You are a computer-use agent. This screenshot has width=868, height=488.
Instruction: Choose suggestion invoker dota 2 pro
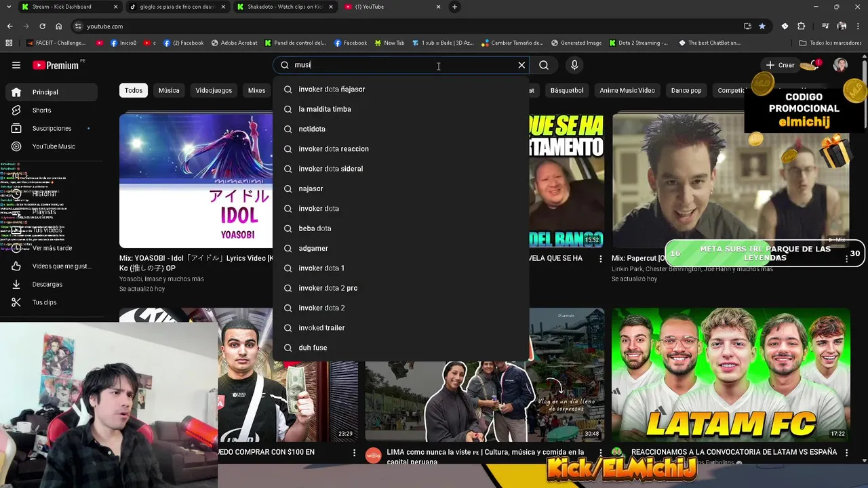pyautogui.click(x=400, y=288)
